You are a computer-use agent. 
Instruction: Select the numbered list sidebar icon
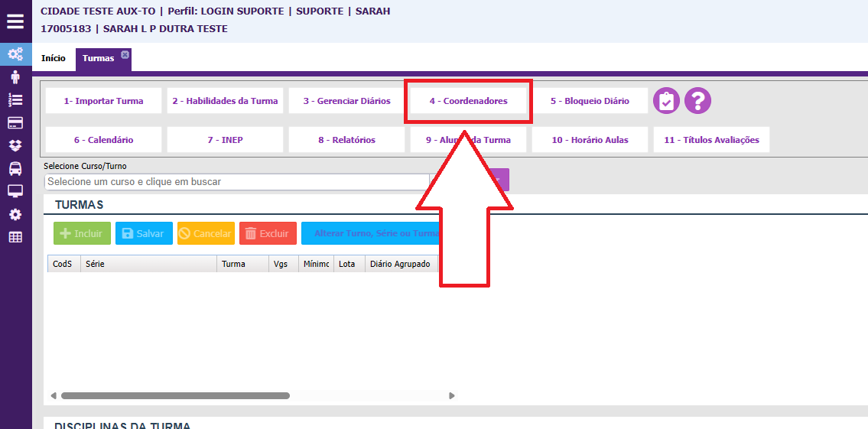click(15, 100)
